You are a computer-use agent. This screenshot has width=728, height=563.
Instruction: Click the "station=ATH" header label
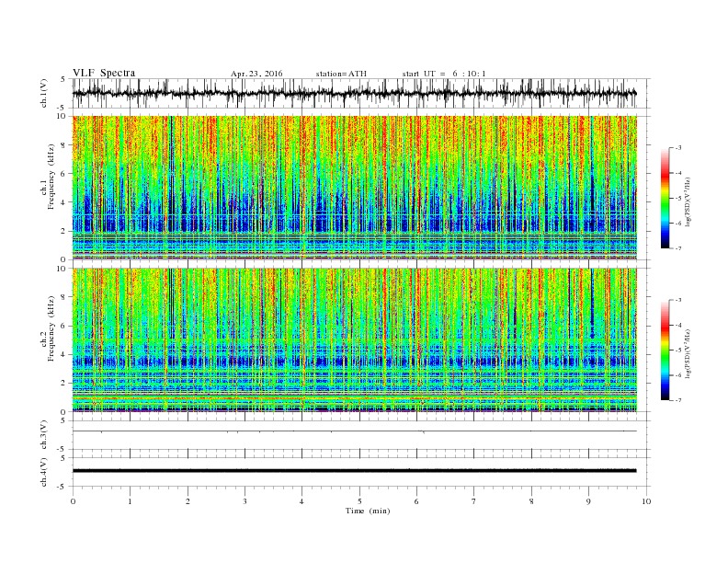tap(341, 74)
